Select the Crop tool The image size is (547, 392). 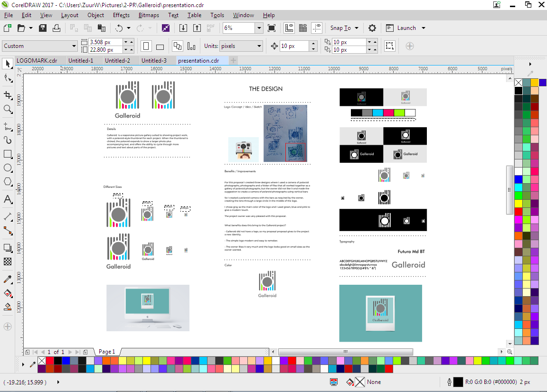(x=8, y=95)
